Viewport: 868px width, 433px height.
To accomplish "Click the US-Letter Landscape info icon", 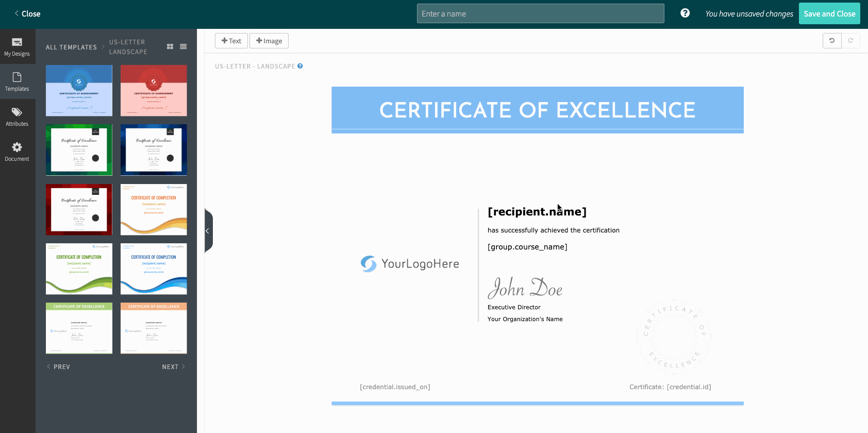I will 300,66.
